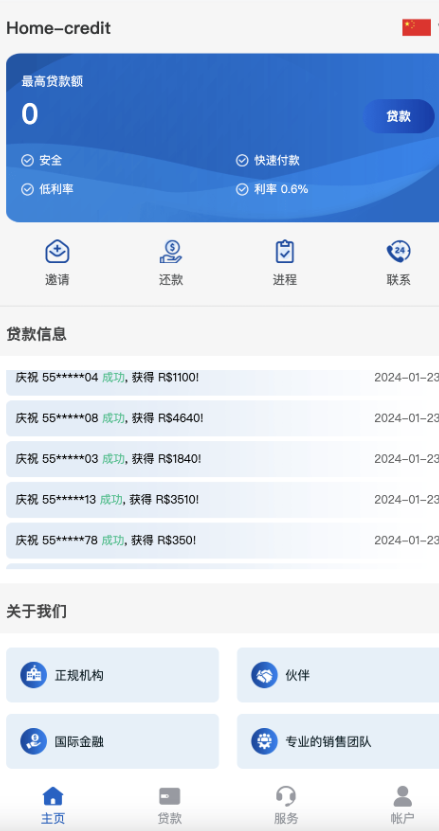Click the 关于我们 section heading
The height and width of the screenshot is (831, 439).
[36, 612]
